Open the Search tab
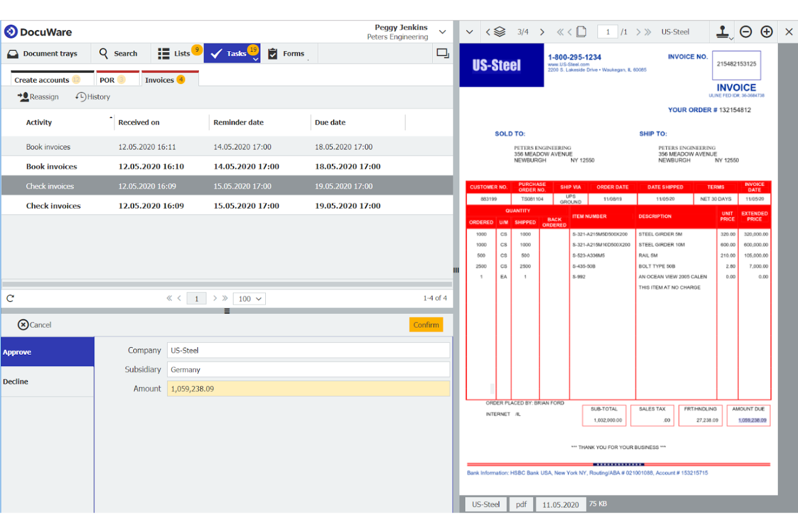Image resolution: width=798 pixels, height=532 pixels. coord(119,53)
